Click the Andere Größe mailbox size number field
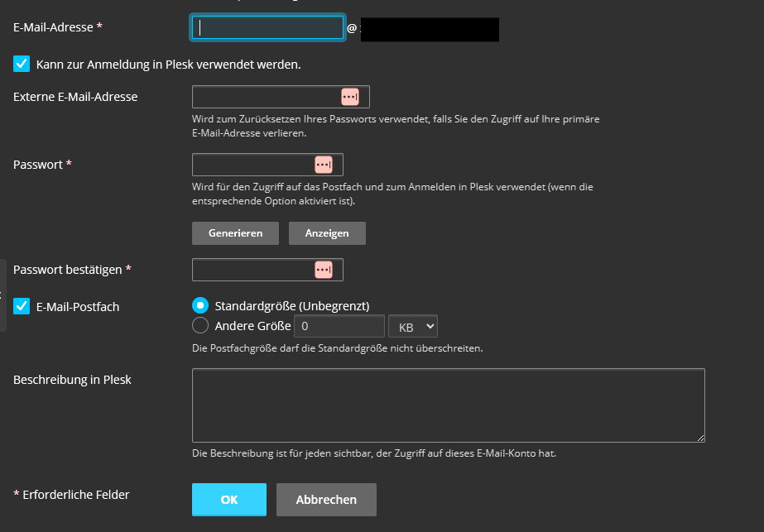The width and height of the screenshot is (764, 532). 339,327
